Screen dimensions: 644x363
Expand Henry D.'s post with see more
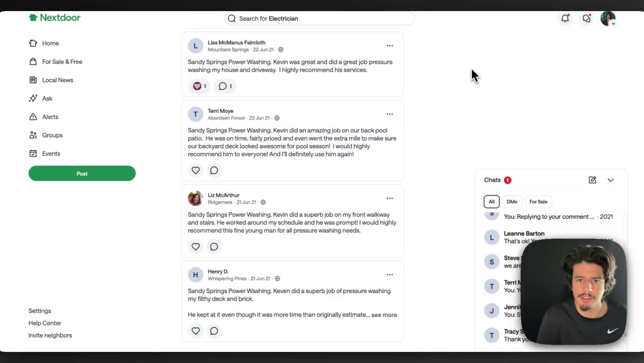pos(384,315)
